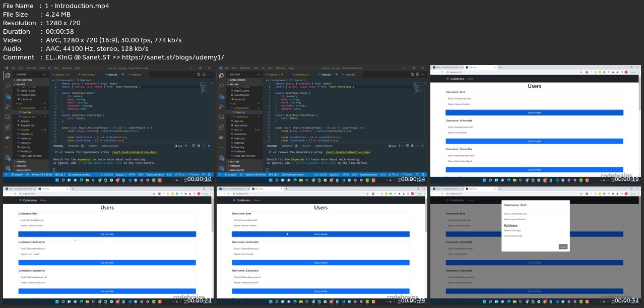Select Explorer files icon in 00:00:10 VS Code frame
Image resolution: width=644 pixels, height=308 pixels.
pyautogui.click(x=8, y=76)
